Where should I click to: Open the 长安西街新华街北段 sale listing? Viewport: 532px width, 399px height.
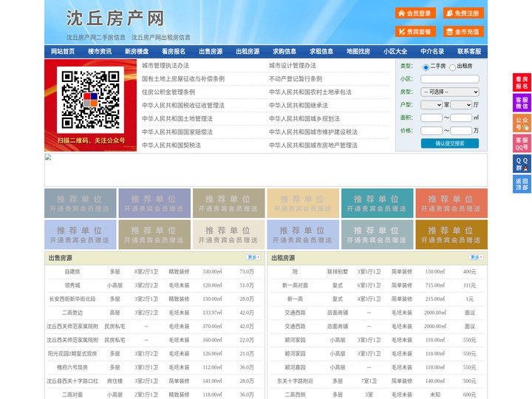point(72,299)
